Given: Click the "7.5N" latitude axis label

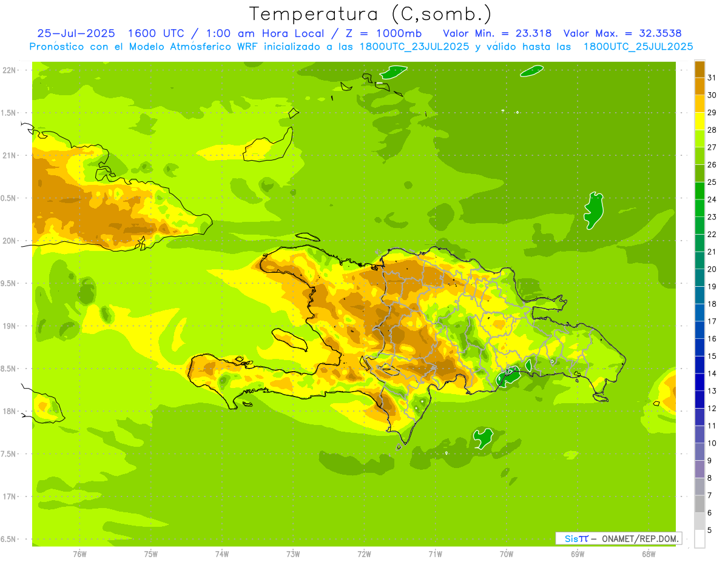Looking at the screenshot, I should click(x=9, y=453).
